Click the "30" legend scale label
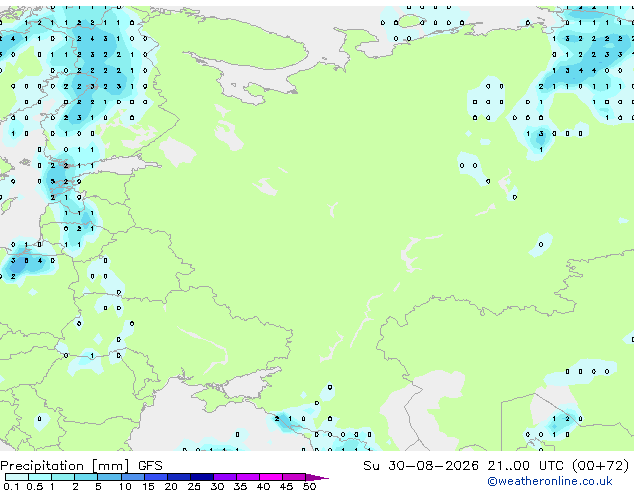Image resolution: width=634 pixels, height=490 pixels. (217, 486)
